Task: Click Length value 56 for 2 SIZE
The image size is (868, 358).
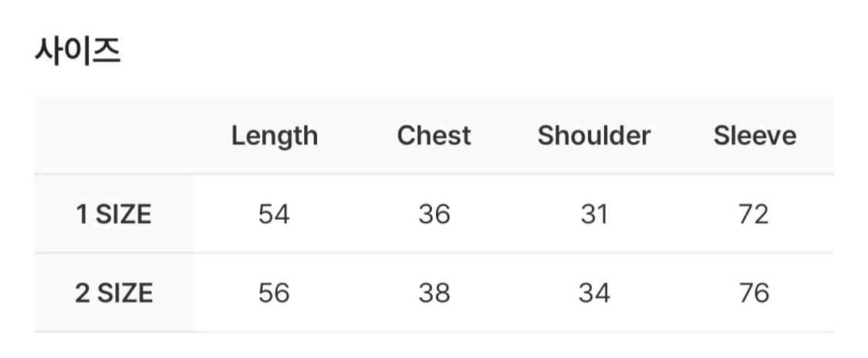Action: click(x=274, y=293)
